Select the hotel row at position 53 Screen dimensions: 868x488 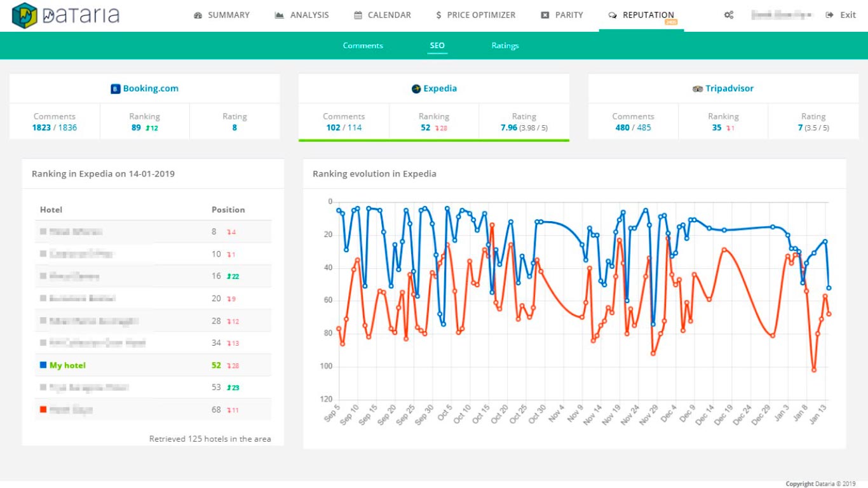(153, 388)
